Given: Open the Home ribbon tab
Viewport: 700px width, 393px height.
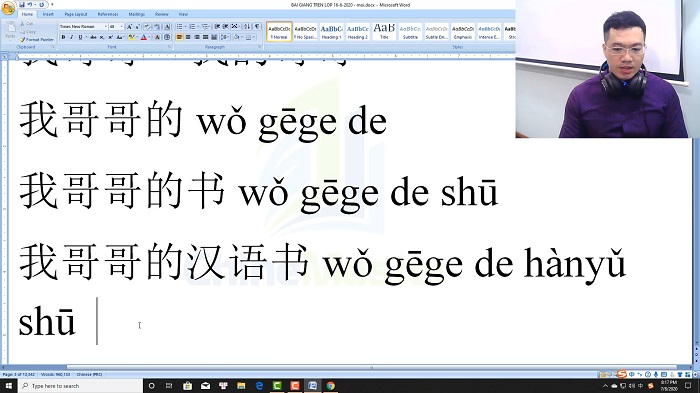Looking at the screenshot, I should [x=27, y=14].
